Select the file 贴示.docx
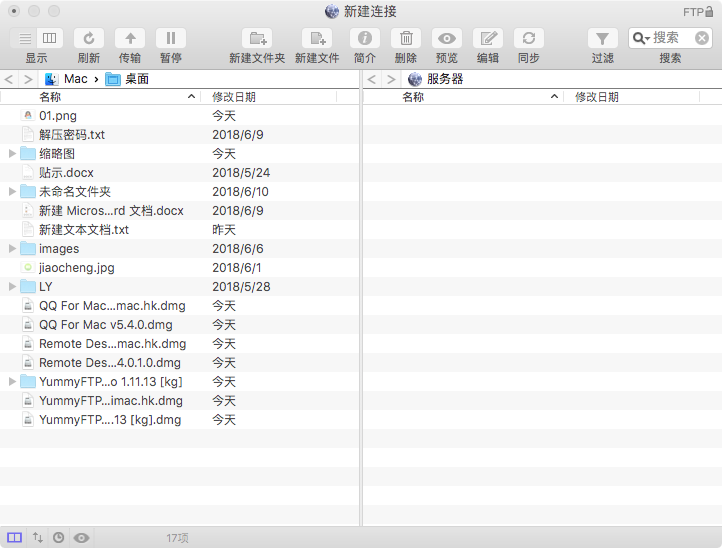 (179, 173)
